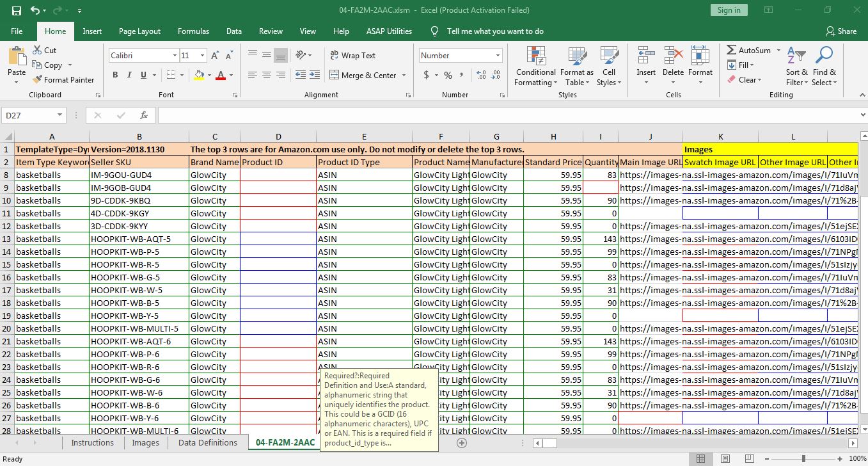Toggle Wrap Text for cells
The width and height of the screenshot is (868, 466).
pyautogui.click(x=352, y=56)
